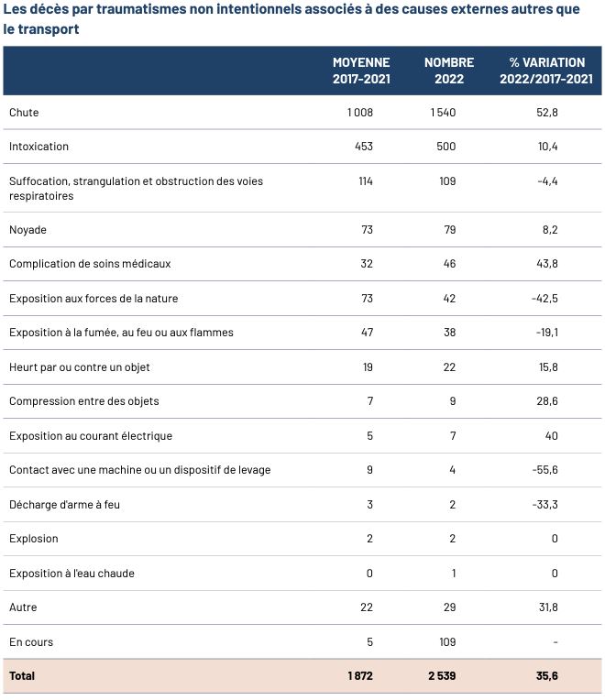
Task: Select the "Suffocation, strangulation et obstruction" row label
Action: tap(136, 188)
